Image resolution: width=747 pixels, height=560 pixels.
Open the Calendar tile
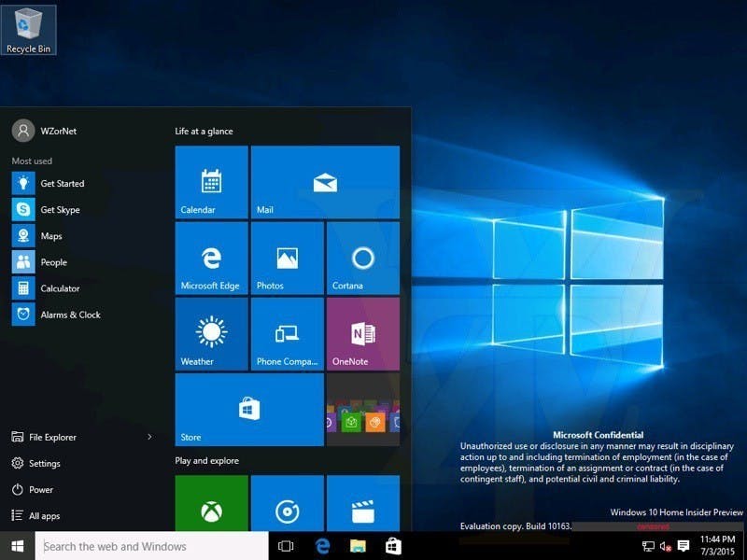tap(211, 182)
